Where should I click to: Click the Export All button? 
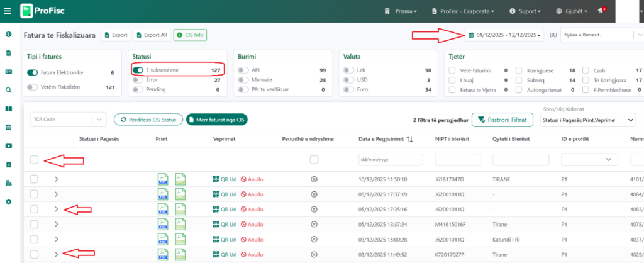[x=152, y=35]
